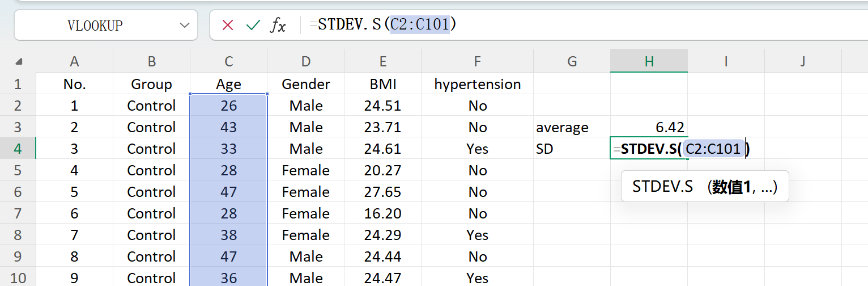Viewport: 868px width, 286px height.
Task: Click hypertension 'Yes' in row 4
Action: (x=478, y=149)
